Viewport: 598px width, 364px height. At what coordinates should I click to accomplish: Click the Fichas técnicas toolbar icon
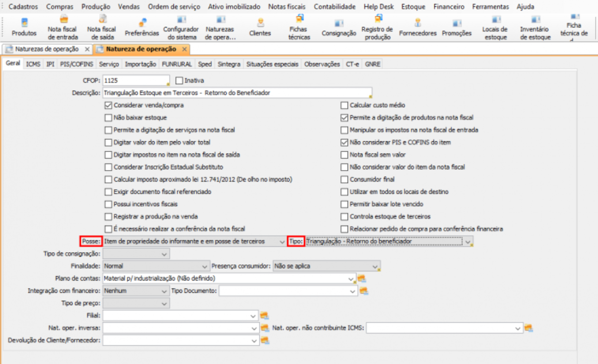coord(299,27)
